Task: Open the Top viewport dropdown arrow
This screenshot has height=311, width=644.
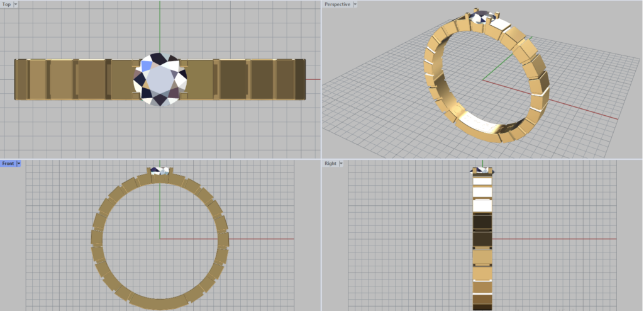Action: 15,4
